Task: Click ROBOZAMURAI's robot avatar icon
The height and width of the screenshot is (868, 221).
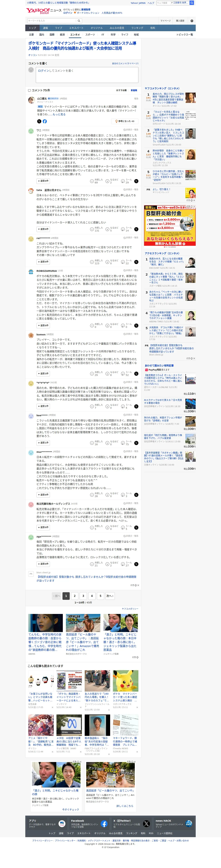Action: coord(31,272)
